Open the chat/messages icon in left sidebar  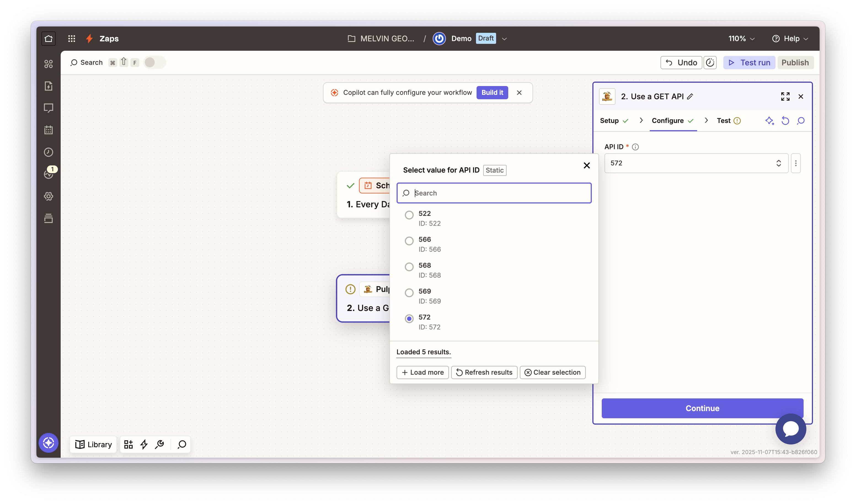48,108
